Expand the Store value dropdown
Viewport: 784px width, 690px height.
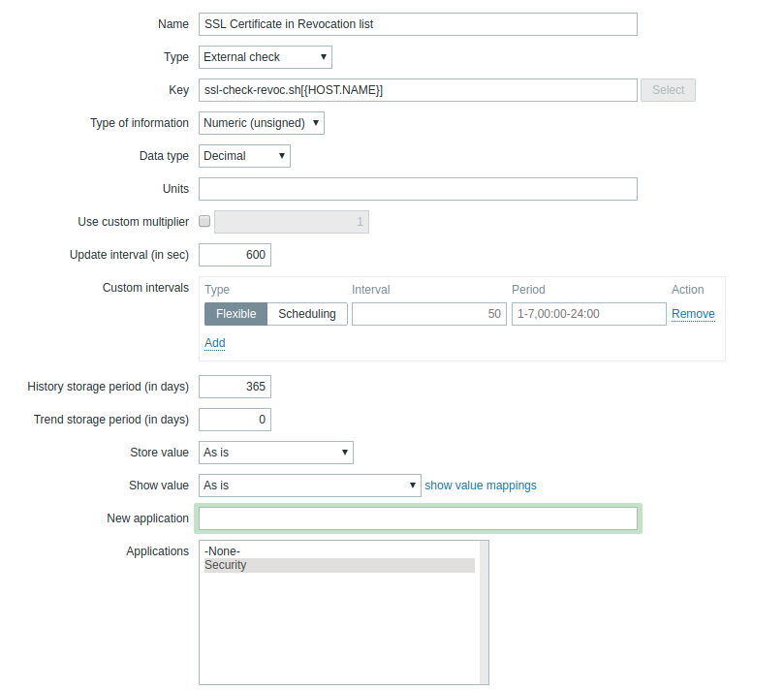coord(276,453)
